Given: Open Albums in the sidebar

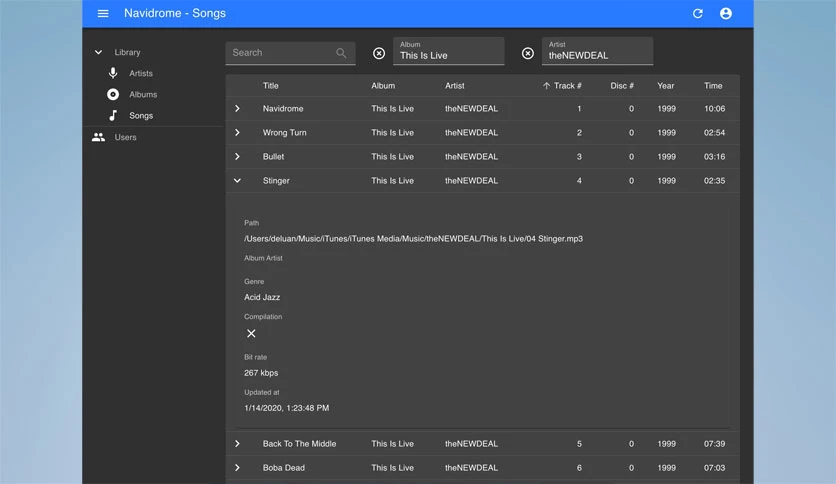Looking at the screenshot, I should pos(143,94).
